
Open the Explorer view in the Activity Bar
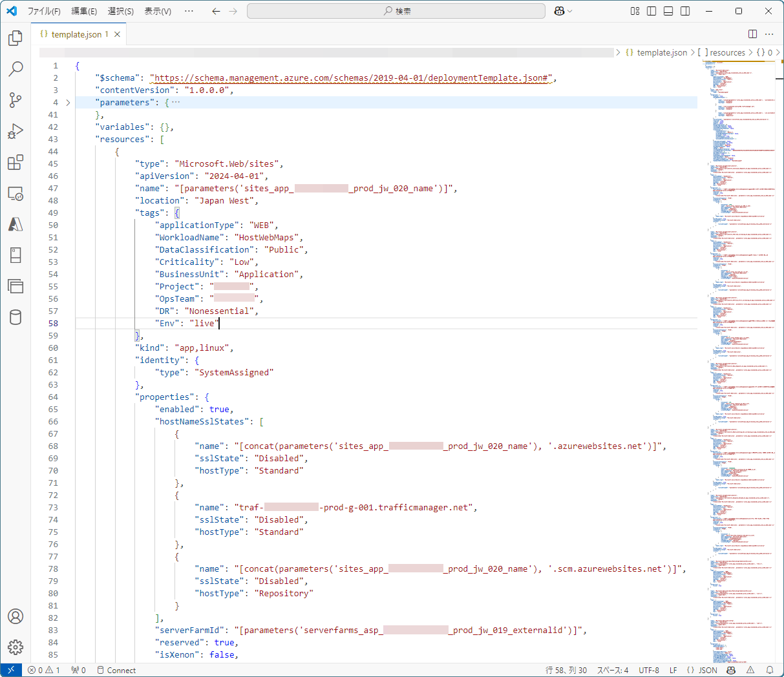[15, 39]
